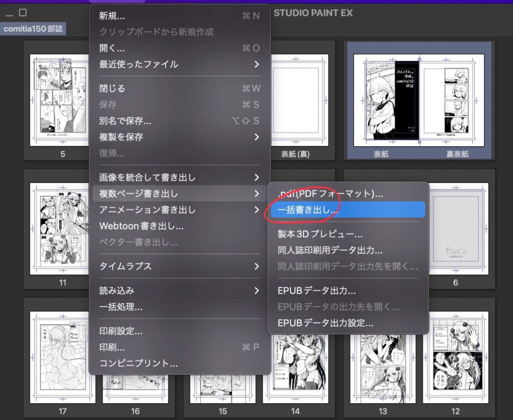The height and width of the screenshot is (420, 513).
Task: Select page 13 thumbnail
Action: (x=383, y=369)
